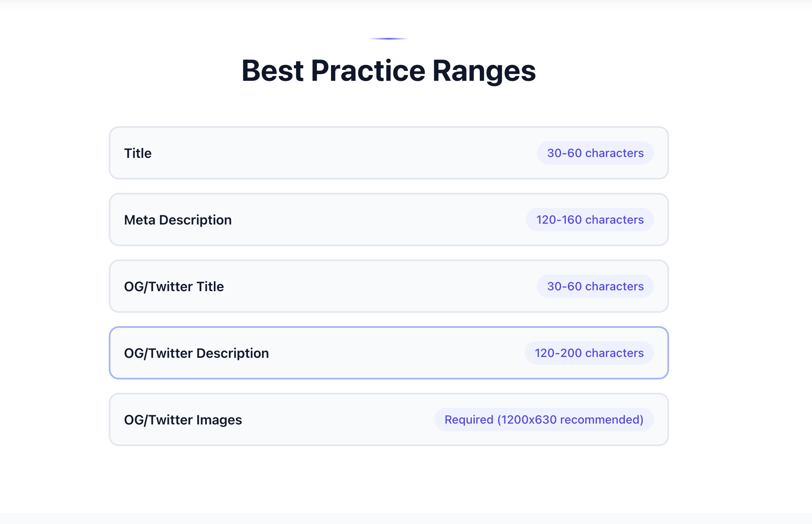
Task: Click the '120-200 characters' badge
Action: (x=589, y=353)
